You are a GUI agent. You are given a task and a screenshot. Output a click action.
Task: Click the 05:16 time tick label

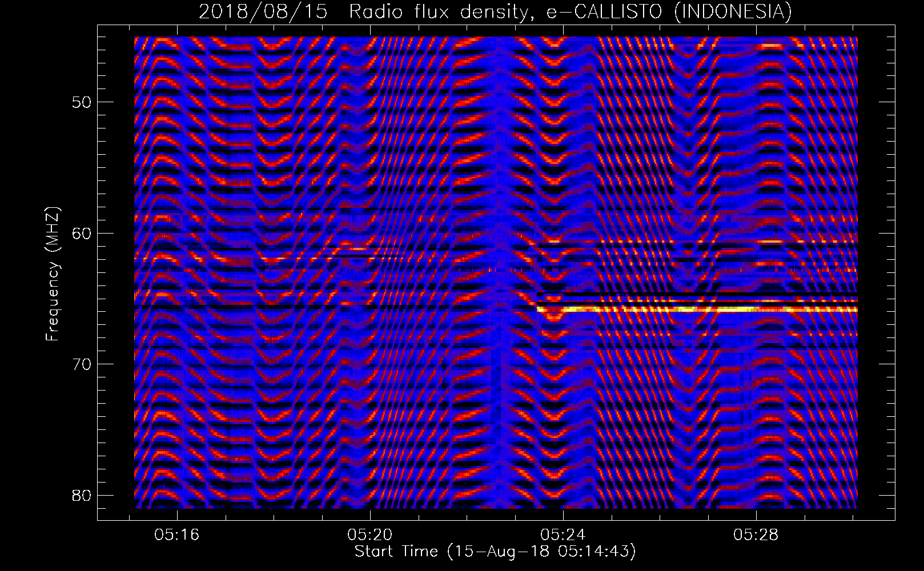177,535
